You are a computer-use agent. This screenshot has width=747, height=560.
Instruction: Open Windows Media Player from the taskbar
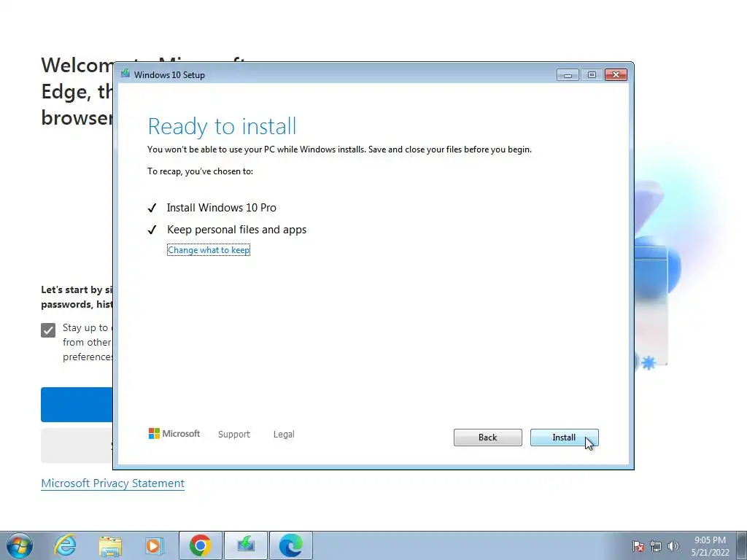154,545
